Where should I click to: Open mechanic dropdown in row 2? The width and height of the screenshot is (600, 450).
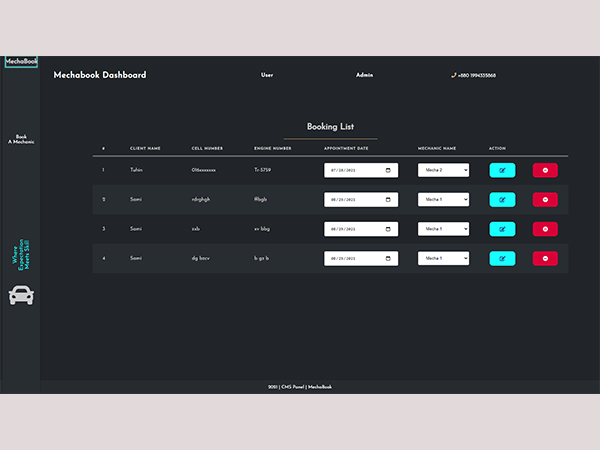(443, 200)
